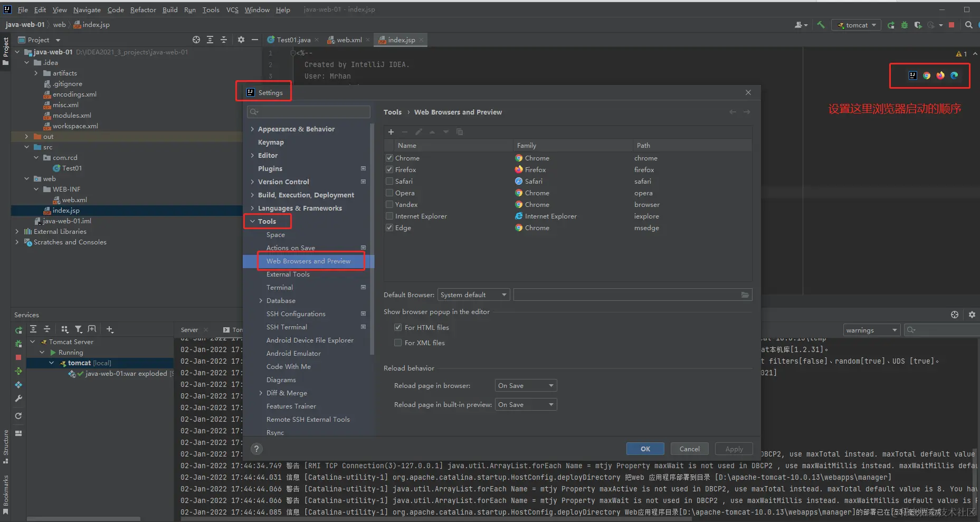Click the editor warning indicator

(x=962, y=54)
